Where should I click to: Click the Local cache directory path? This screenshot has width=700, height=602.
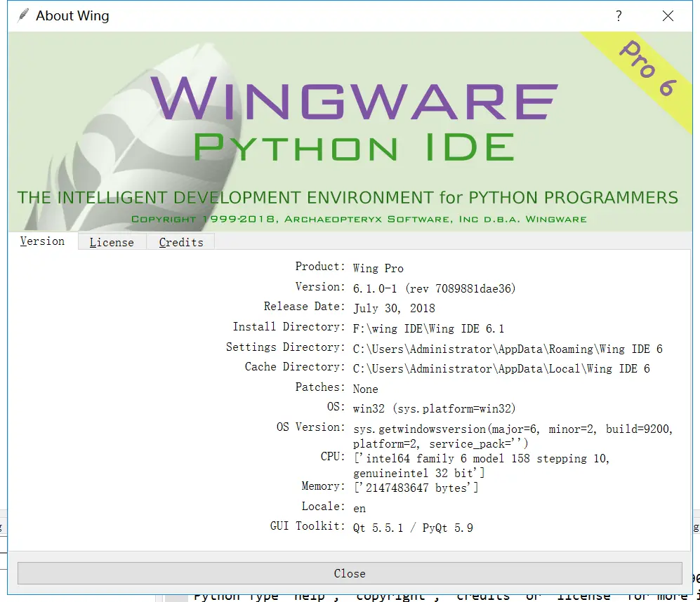501,368
